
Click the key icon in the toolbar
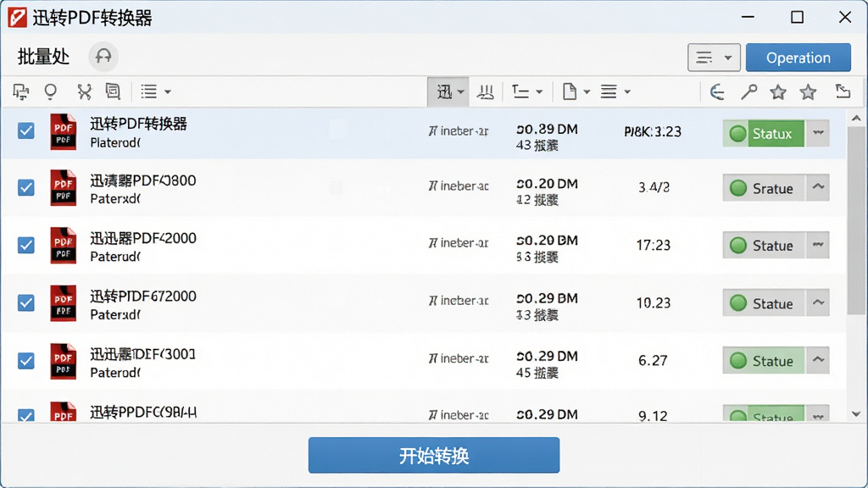tap(748, 91)
